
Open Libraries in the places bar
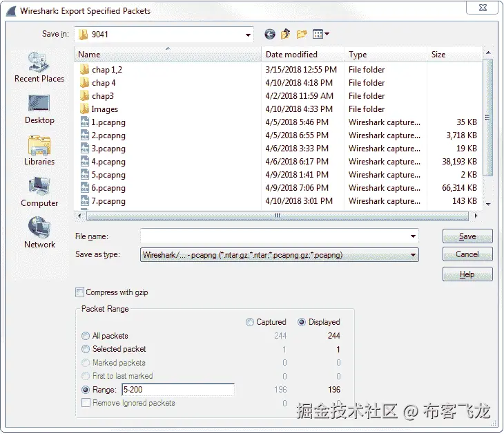coord(39,151)
